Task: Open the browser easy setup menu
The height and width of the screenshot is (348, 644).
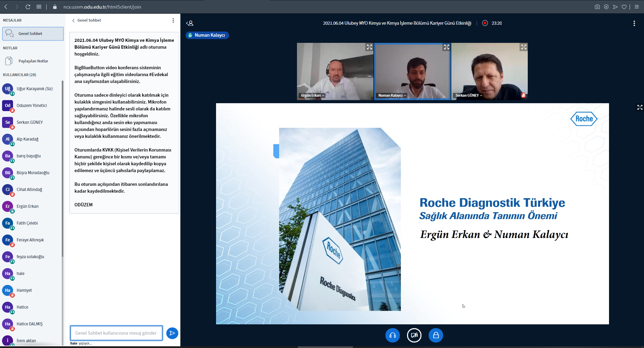Action: pyautogui.click(x=637, y=7)
